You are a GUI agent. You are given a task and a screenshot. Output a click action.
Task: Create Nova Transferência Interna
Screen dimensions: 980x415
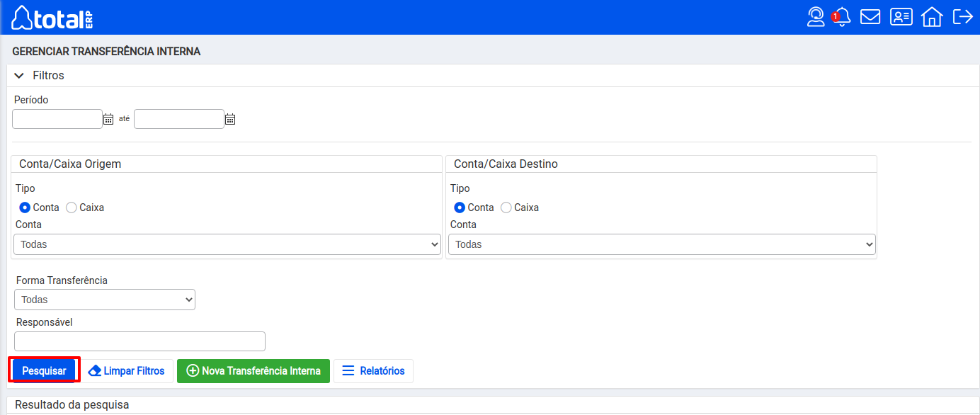(x=253, y=370)
